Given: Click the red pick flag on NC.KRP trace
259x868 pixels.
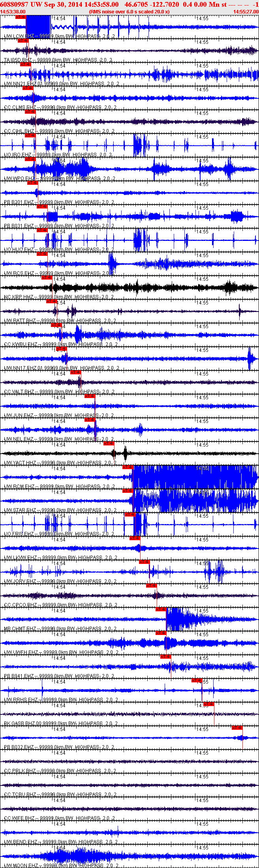Looking at the screenshot, I should 47,278.
